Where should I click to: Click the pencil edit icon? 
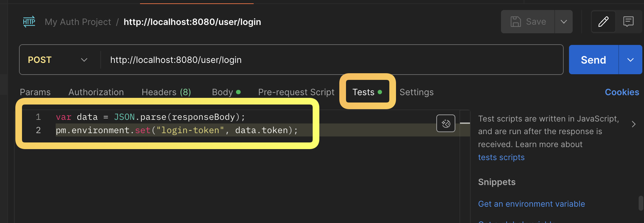click(603, 22)
